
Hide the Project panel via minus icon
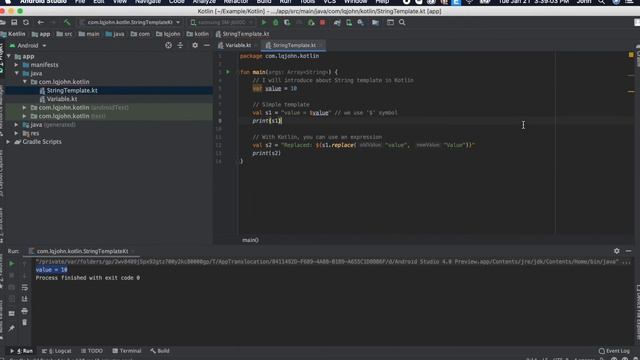point(207,45)
